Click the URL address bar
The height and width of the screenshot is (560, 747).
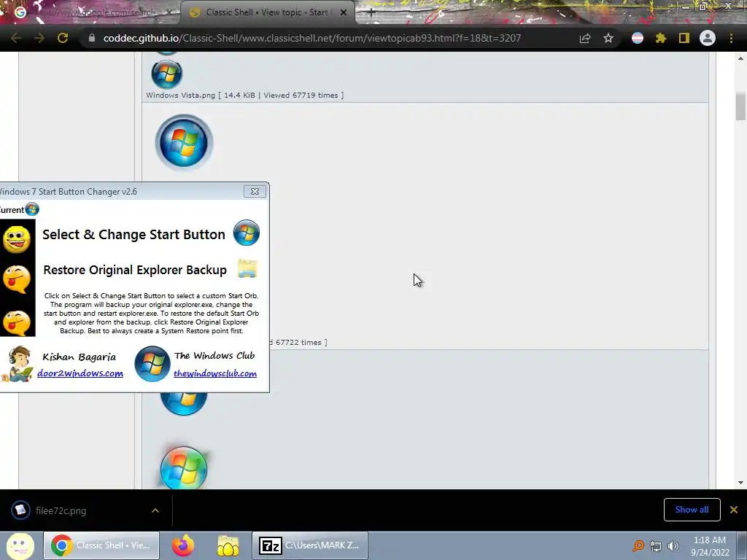click(312, 38)
